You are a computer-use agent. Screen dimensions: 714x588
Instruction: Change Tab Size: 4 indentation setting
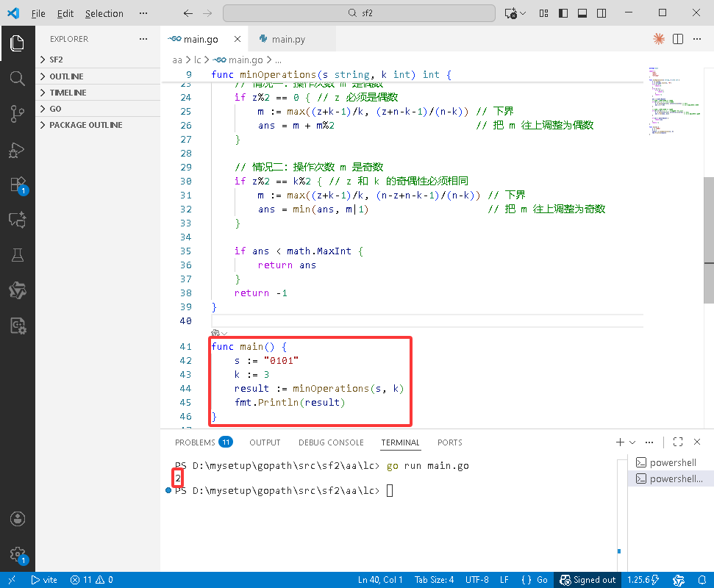coord(434,580)
